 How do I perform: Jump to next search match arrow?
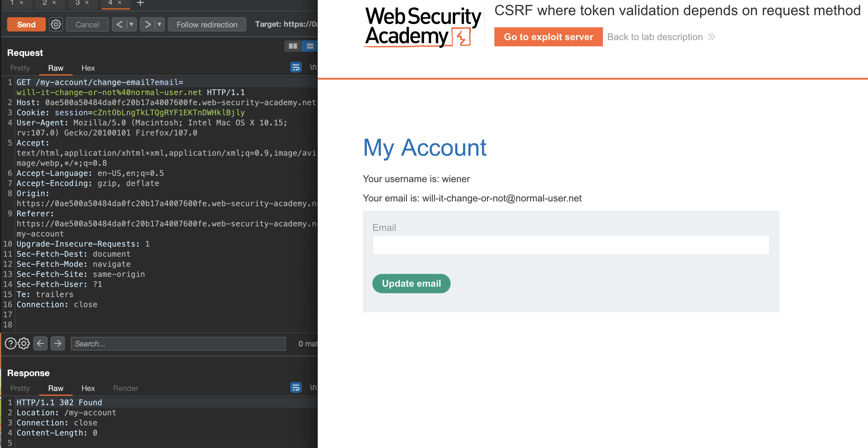[x=58, y=343]
